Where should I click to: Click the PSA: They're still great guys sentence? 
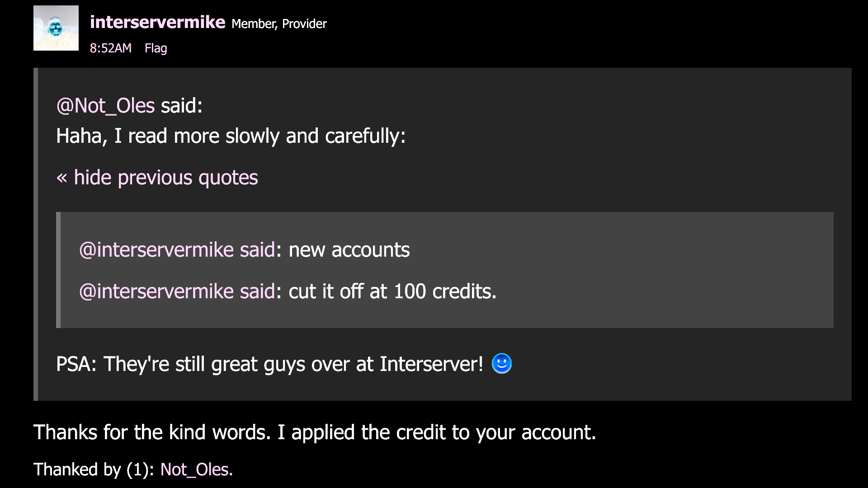[270, 364]
